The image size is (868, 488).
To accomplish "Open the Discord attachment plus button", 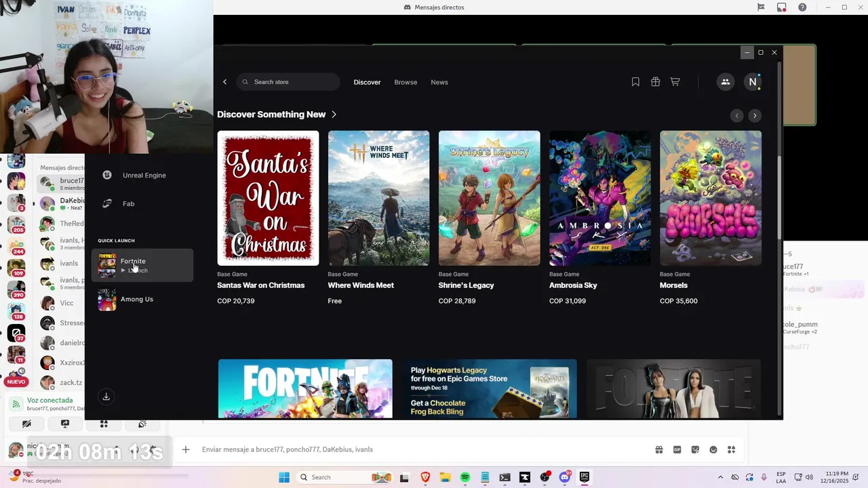I will point(186,449).
